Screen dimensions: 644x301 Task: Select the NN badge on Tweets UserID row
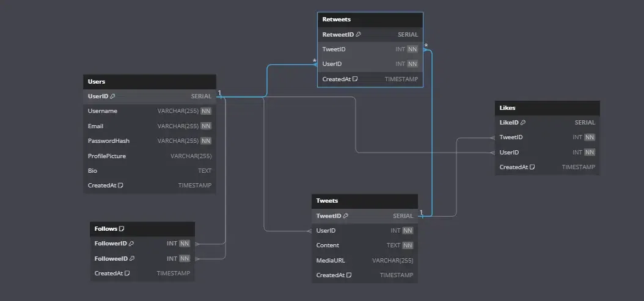[x=408, y=231]
